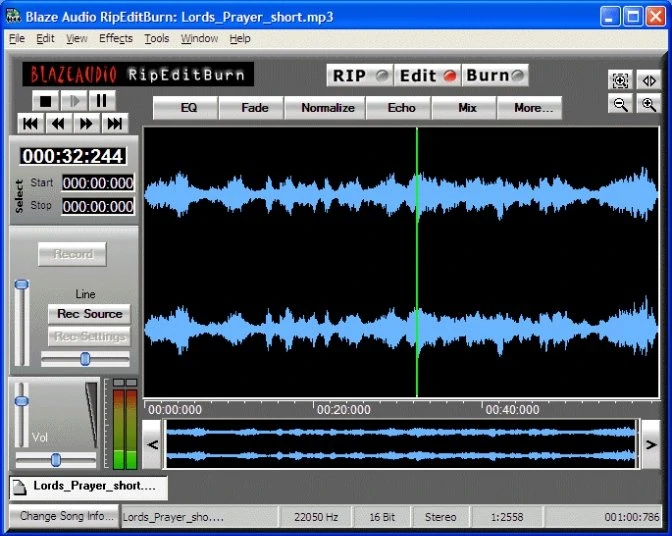The height and width of the screenshot is (536, 672).
Task: Open the EQ effect
Action: (x=185, y=108)
